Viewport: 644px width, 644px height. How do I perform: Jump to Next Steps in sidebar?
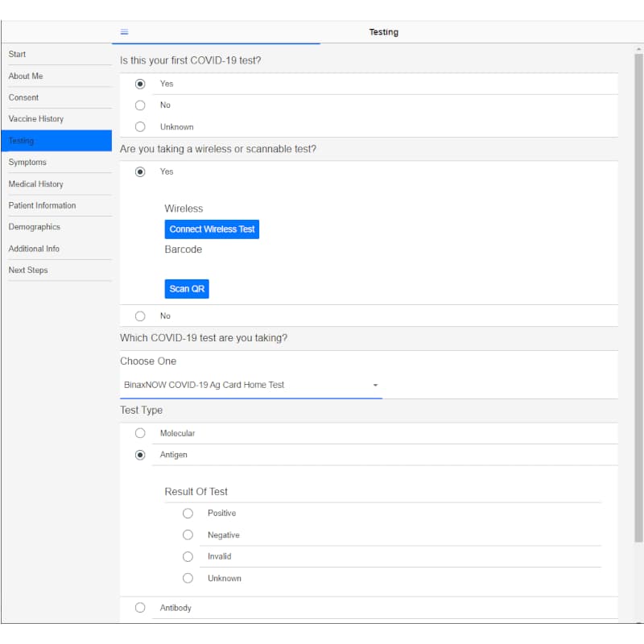(x=28, y=270)
